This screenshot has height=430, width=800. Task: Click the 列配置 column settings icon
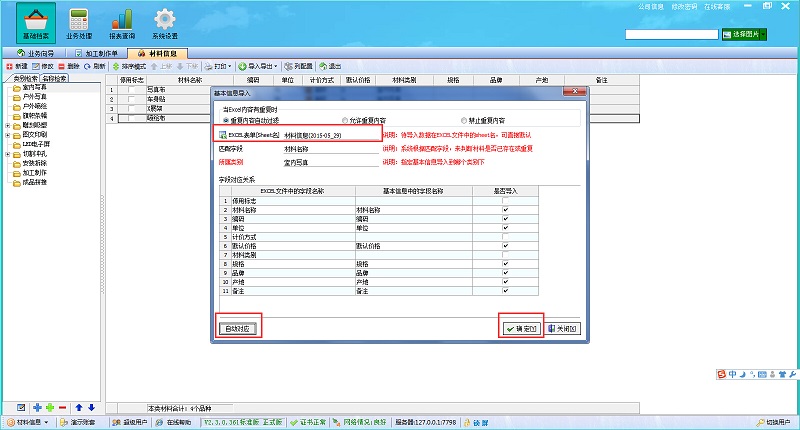297,66
